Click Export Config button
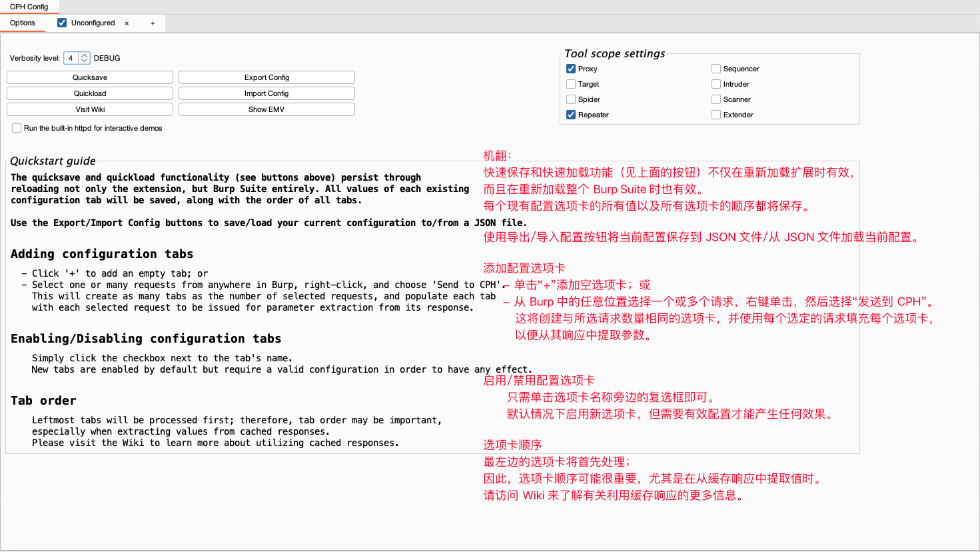980x552 pixels. coord(266,77)
